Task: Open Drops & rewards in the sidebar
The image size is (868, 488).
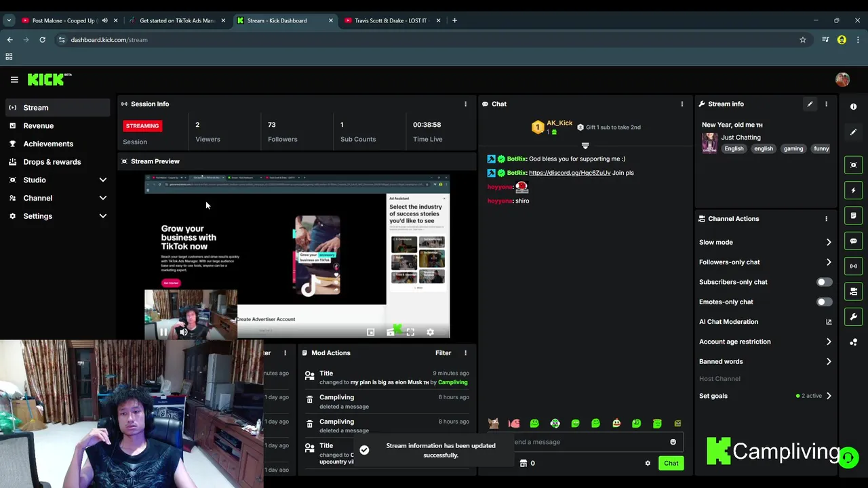Action: tap(58, 162)
